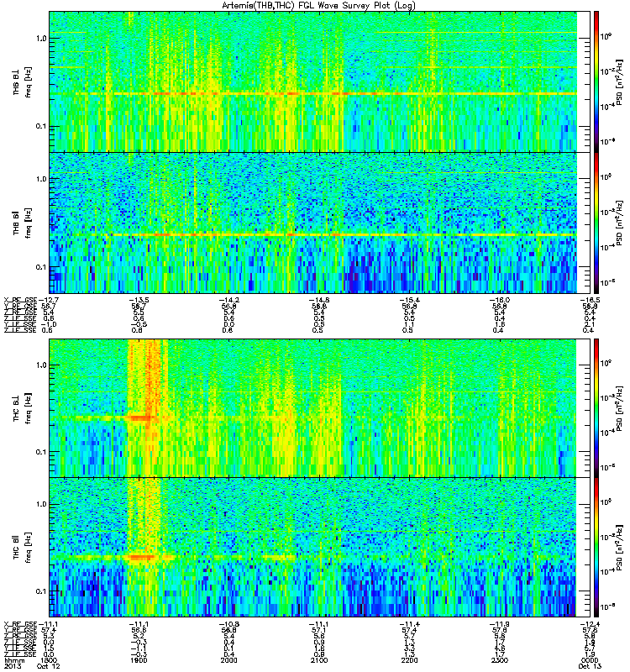Click the plot title 'Artemis(THB,THC) FGL Wave Survey Plot (Log)'
630x672 pixels.
(318, 6)
